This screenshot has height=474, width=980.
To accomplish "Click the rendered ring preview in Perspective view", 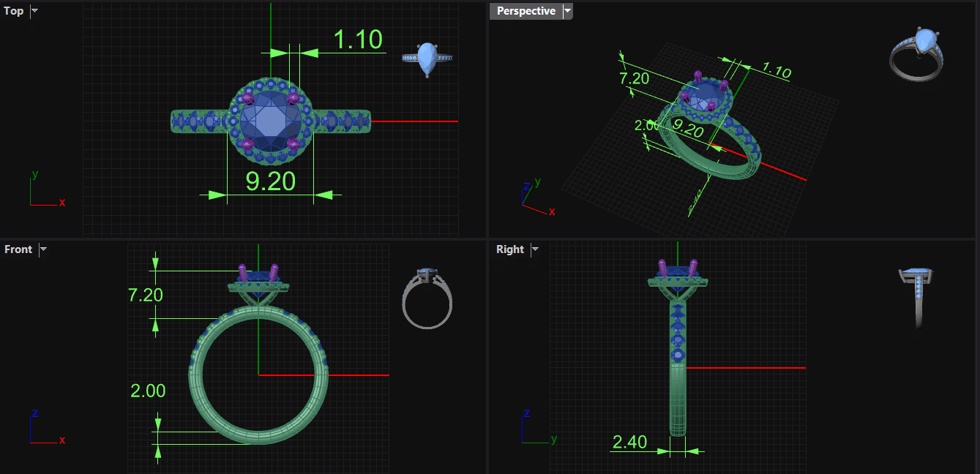I will (915, 56).
